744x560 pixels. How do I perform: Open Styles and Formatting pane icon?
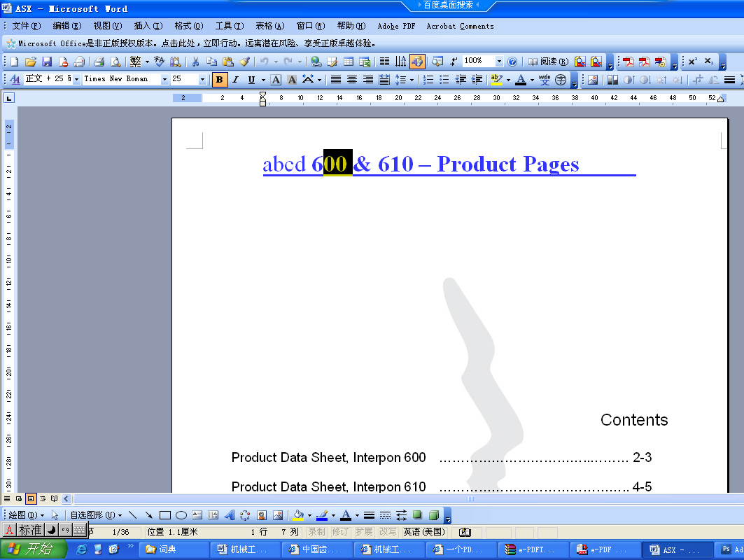[15, 79]
